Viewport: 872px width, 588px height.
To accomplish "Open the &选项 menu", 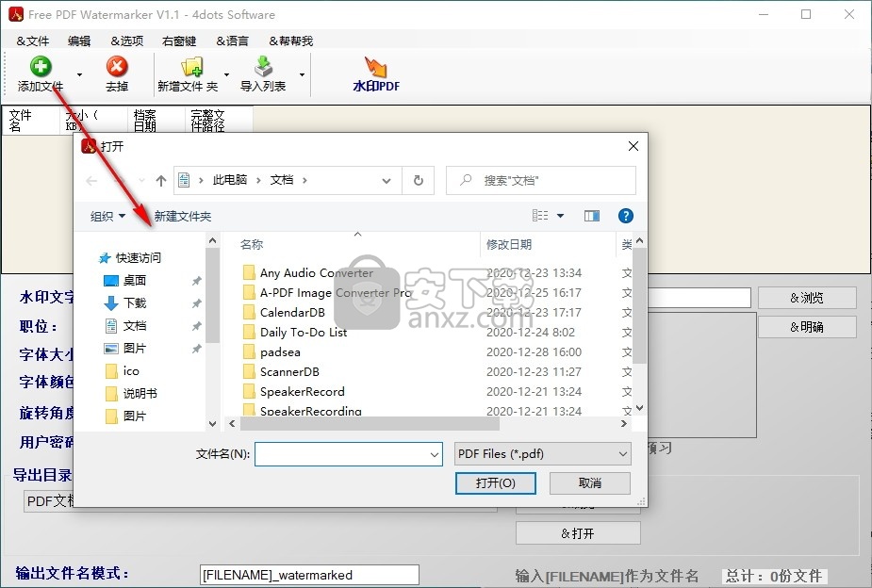I will (127, 41).
